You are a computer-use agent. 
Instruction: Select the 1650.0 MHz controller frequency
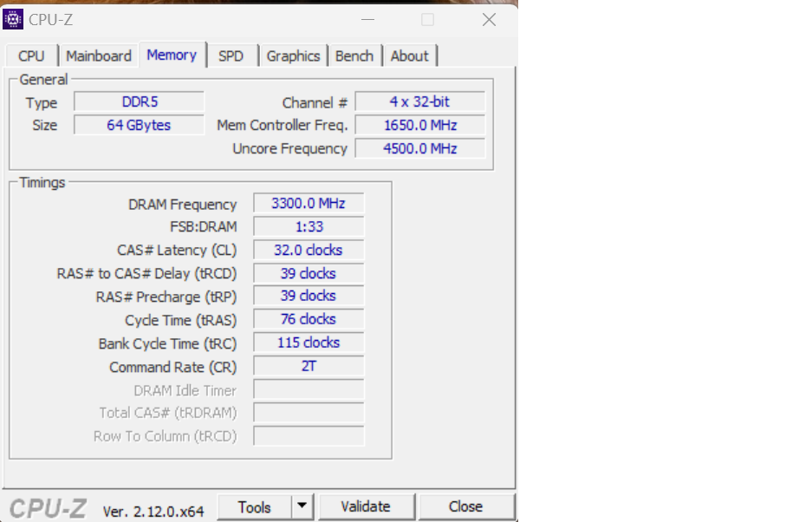[x=420, y=125]
